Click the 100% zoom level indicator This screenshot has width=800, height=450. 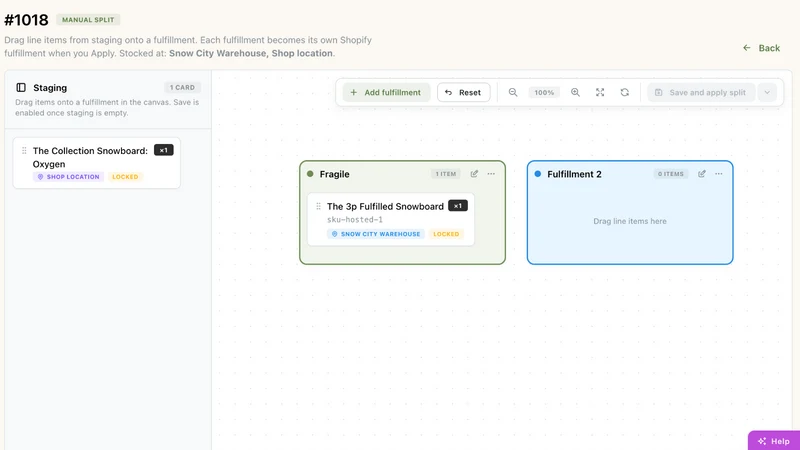pyautogui.click(x=544, y=92)
